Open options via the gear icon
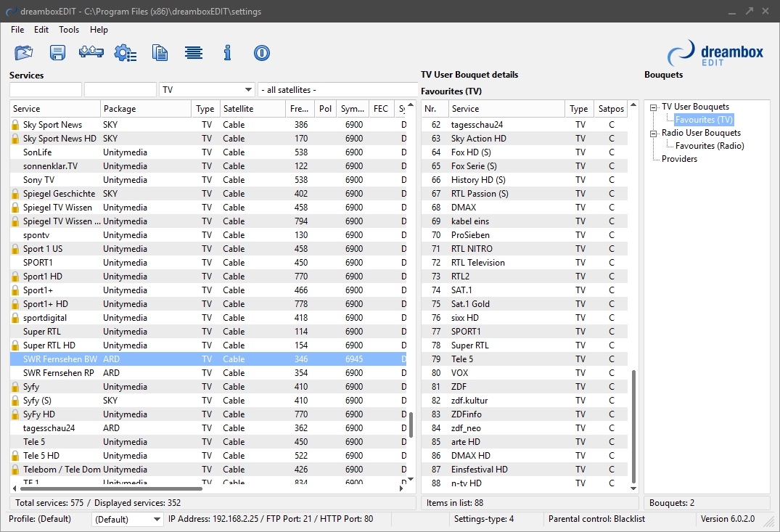The height and width of the screenshot is (532, 780). click(125, 52)
